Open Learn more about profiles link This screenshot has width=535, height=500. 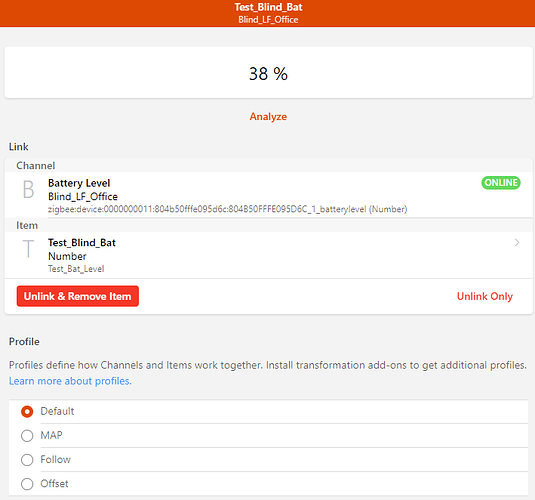70,381
